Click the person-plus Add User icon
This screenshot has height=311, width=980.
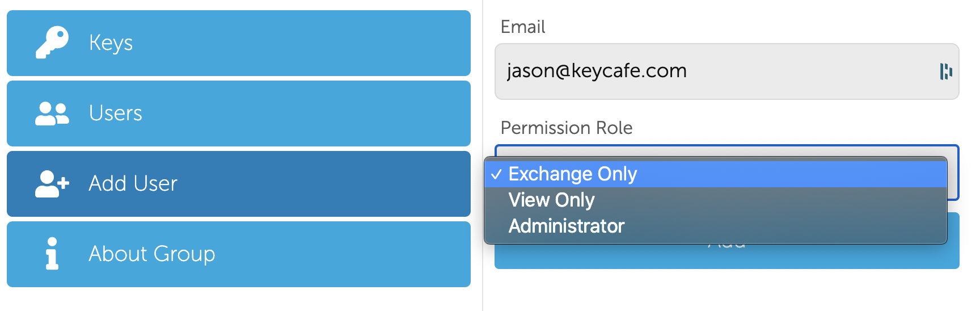(x=52, y=184)
